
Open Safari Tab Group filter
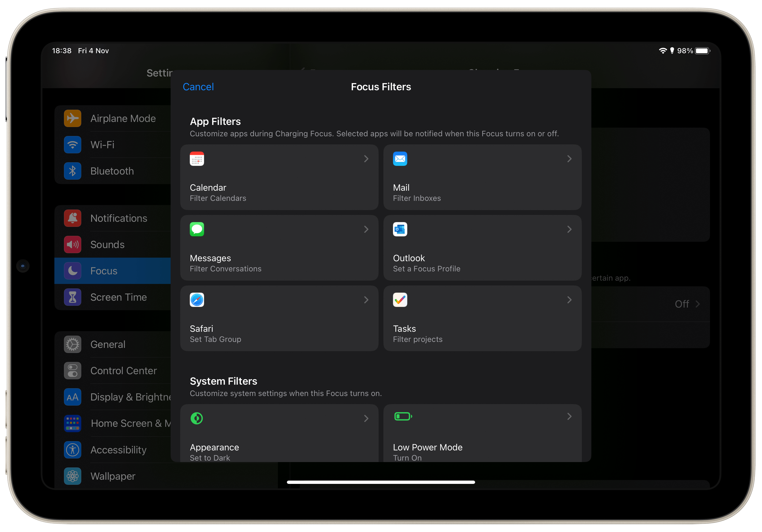pyautogui.click(x=281, y=318)
